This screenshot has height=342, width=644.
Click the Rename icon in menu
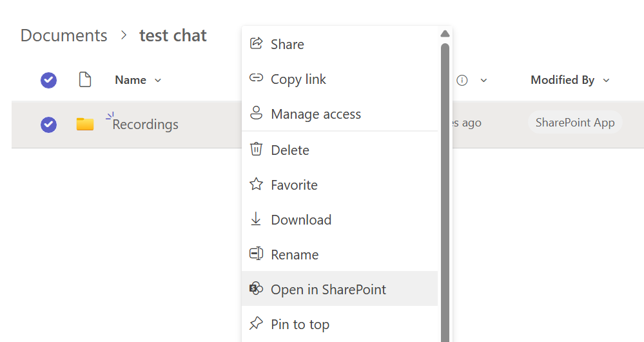click(256, 254)
